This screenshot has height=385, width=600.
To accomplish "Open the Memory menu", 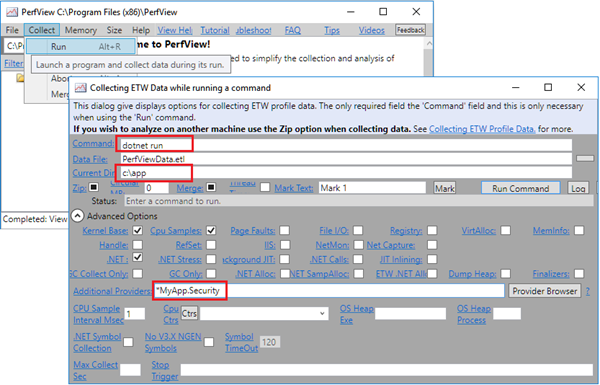I will point(80,30).
